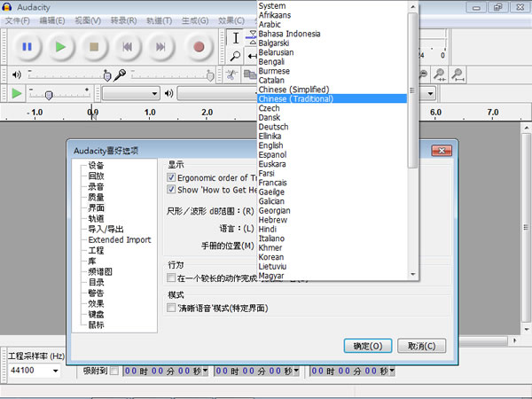Open the third time-format dropdown arrow
This screenshot has height=399, width=532.
pos(392,371)
